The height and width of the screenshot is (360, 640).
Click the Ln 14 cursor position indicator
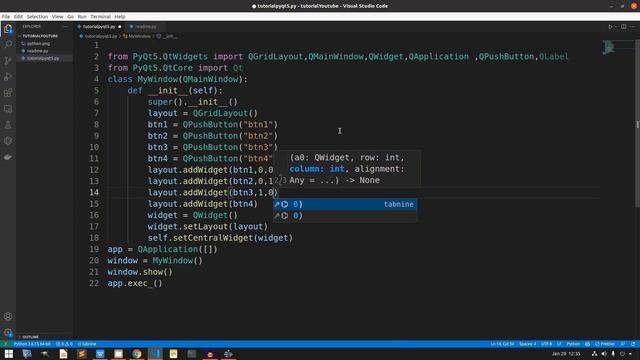[x=502, y=344]
